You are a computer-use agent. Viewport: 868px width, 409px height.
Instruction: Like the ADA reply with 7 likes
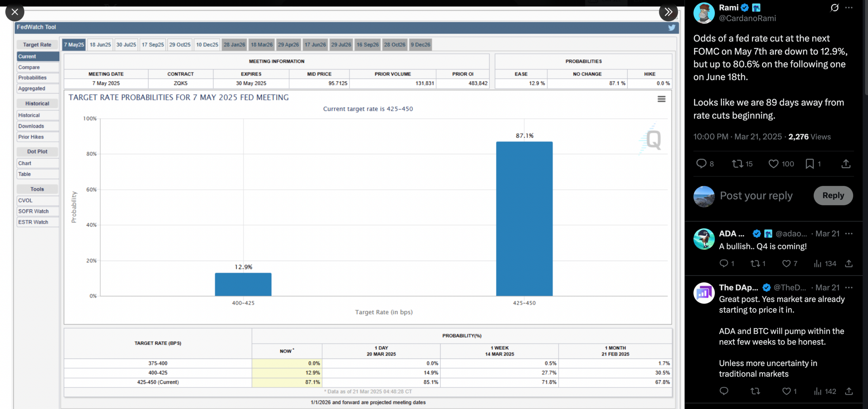point(787,263)
